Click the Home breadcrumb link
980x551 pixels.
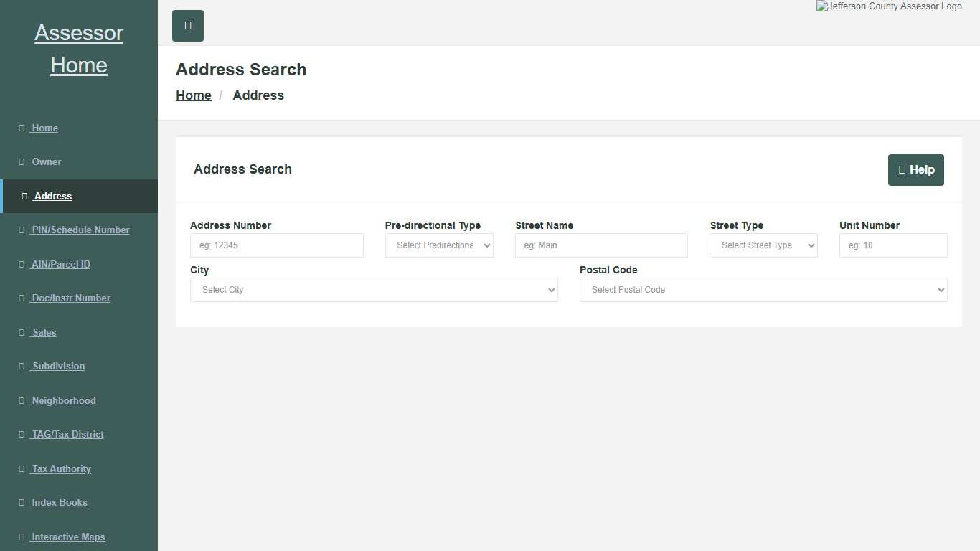point(193,95)
